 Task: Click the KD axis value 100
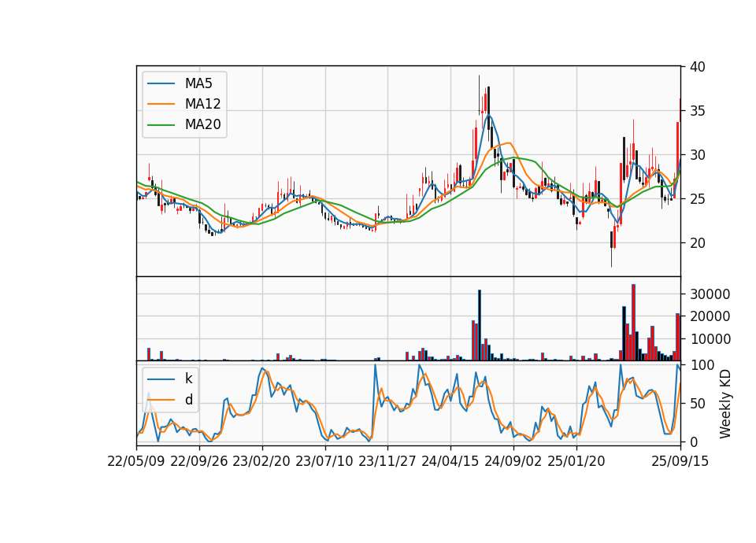(702, 365)
